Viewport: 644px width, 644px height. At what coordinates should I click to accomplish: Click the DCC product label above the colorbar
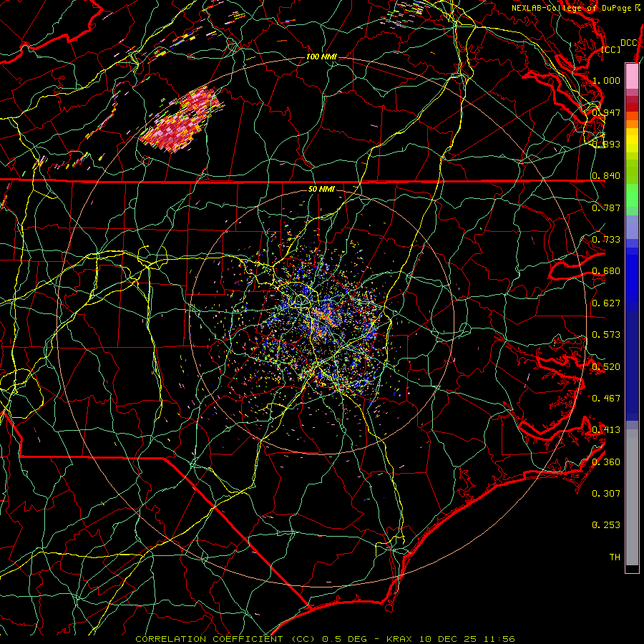click(629, 43)
